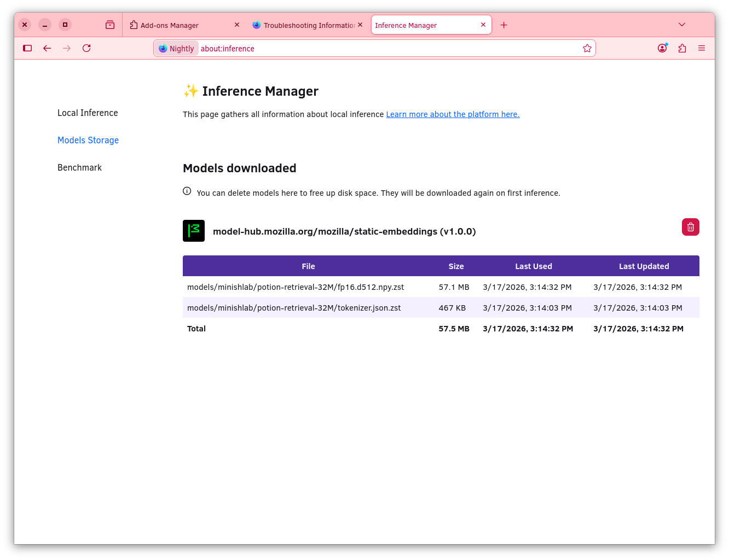Select the fp16.d512.npy.zst file name

point(296,287)
